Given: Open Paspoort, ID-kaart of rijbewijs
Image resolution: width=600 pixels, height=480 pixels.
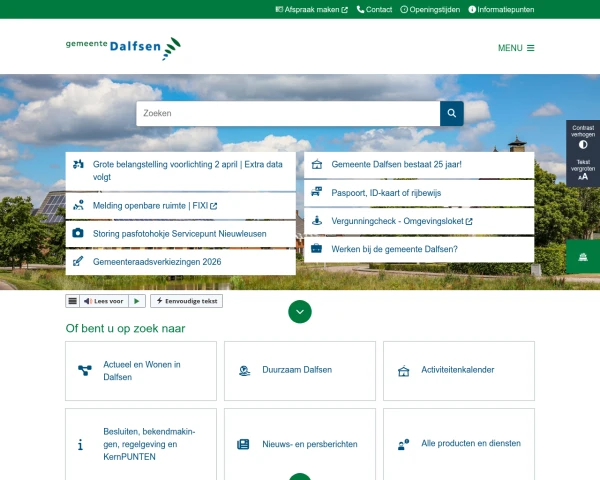Looking at the screenshot, I should point(419,193).
